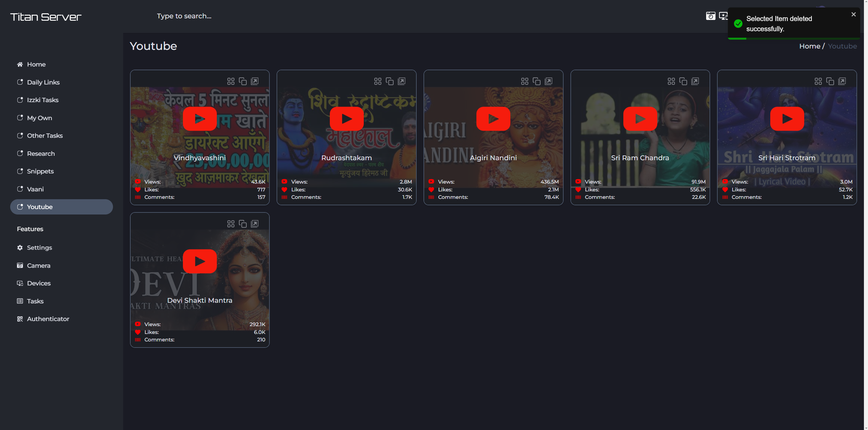Play the Devi Shakti Mantra video
The height and width of the screenshot is (430, 868).
pos(200,261)
